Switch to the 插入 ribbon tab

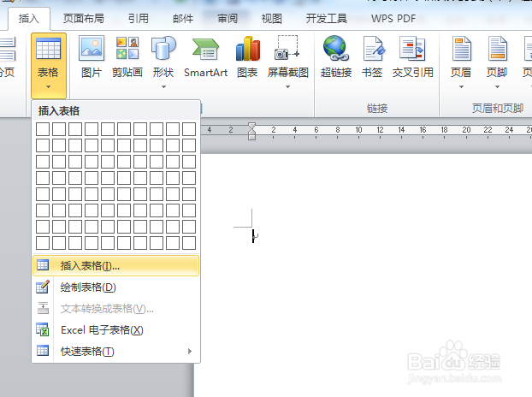click(29, 18)
